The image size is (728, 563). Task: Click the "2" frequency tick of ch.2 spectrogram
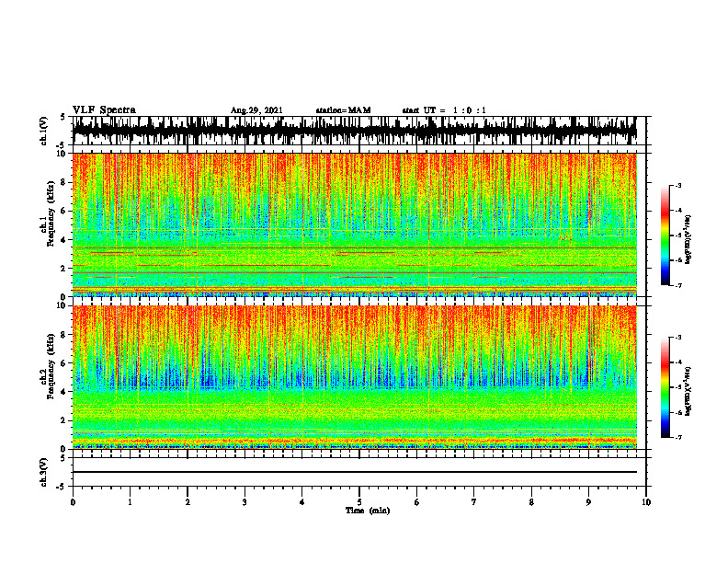64,420
